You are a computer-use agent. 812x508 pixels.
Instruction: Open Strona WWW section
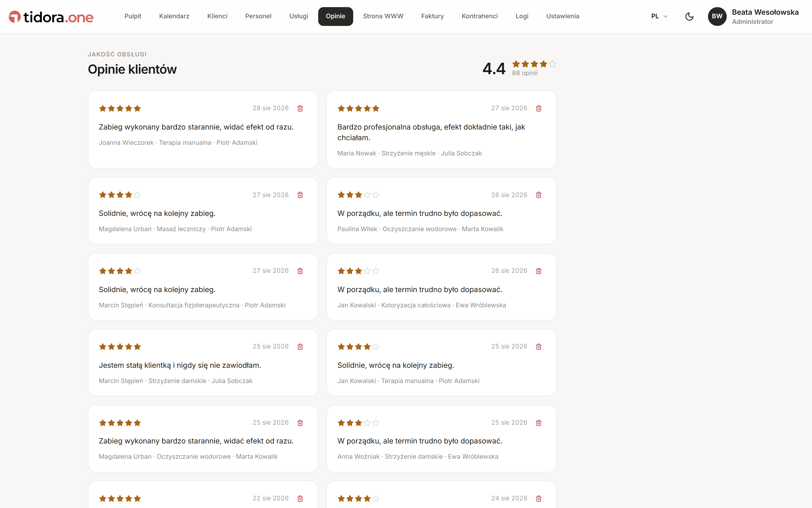[383, 16]
